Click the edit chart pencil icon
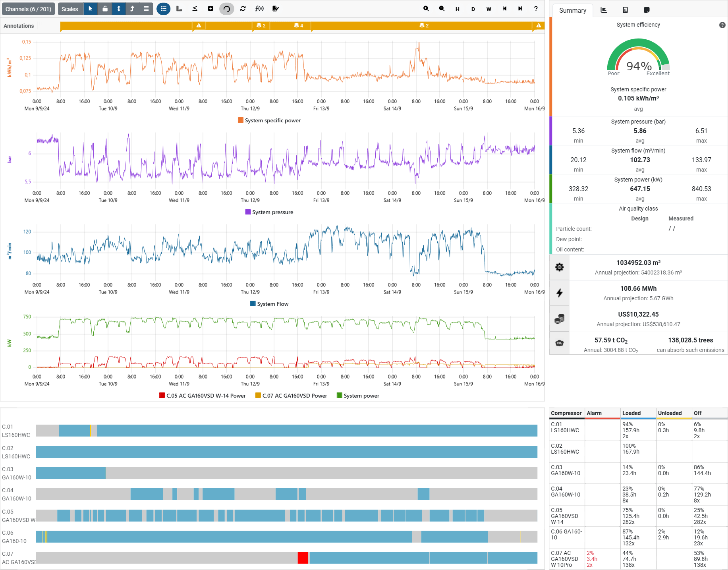 tap(276, 9)
